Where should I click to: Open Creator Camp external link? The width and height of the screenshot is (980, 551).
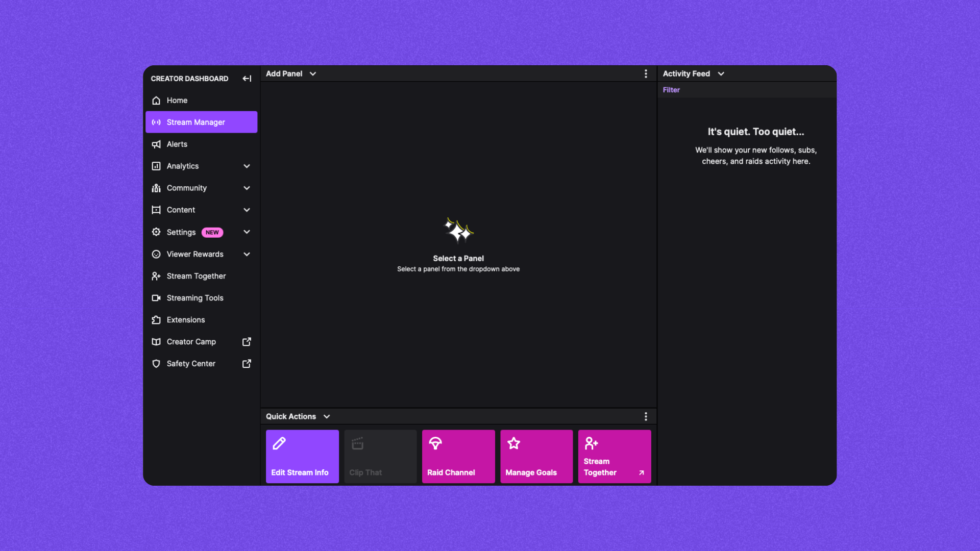coord(247,341)
